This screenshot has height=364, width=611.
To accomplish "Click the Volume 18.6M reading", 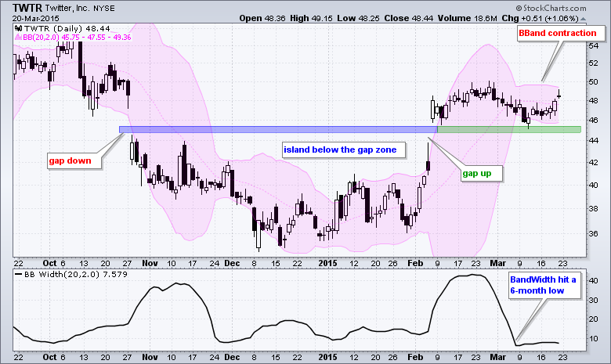I will 467,18.
